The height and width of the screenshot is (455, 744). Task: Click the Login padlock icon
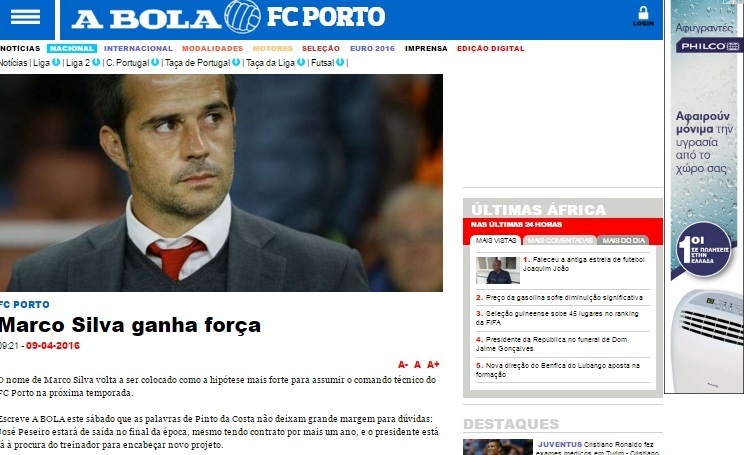coord(643,16)
